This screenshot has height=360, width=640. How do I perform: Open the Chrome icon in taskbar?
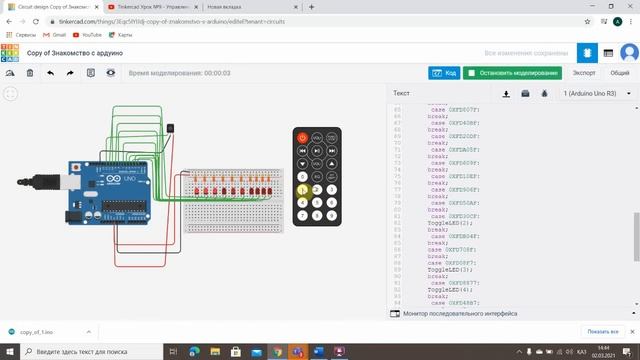278,351
